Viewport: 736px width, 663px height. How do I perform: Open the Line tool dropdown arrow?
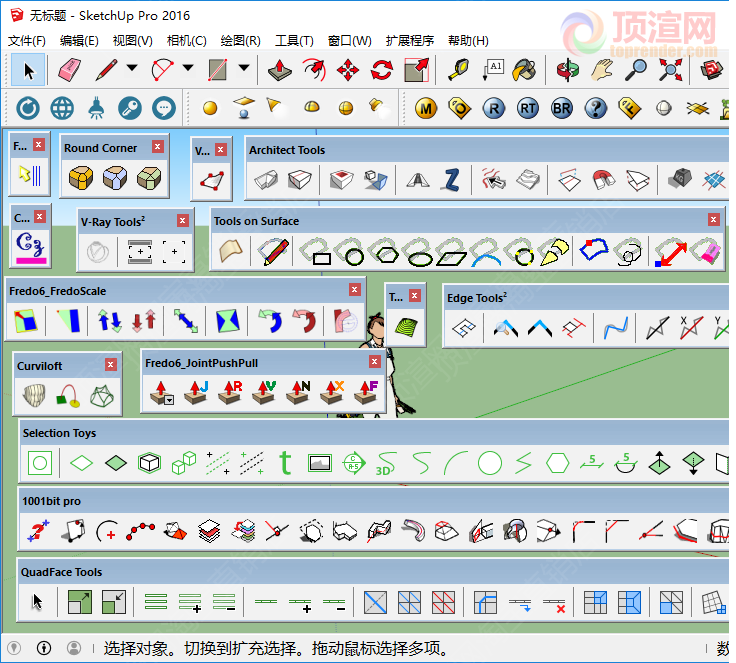click(x=132, y=69)
